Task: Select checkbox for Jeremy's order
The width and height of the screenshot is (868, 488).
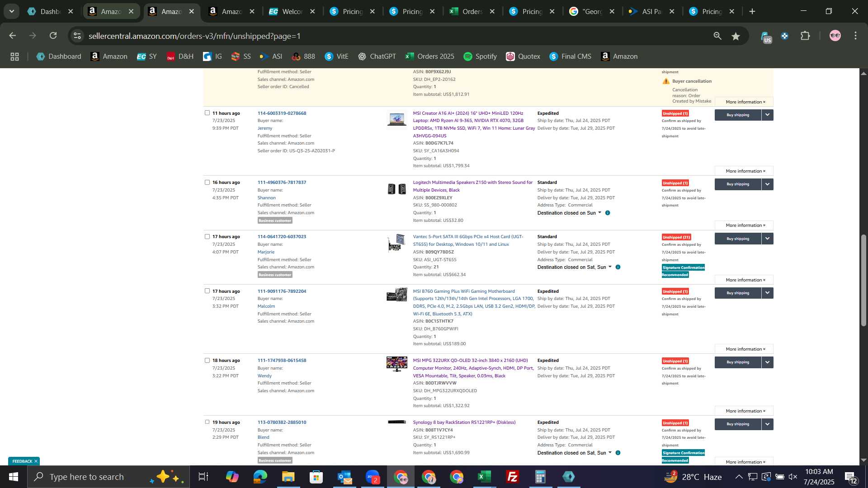Action: (207, 113)
